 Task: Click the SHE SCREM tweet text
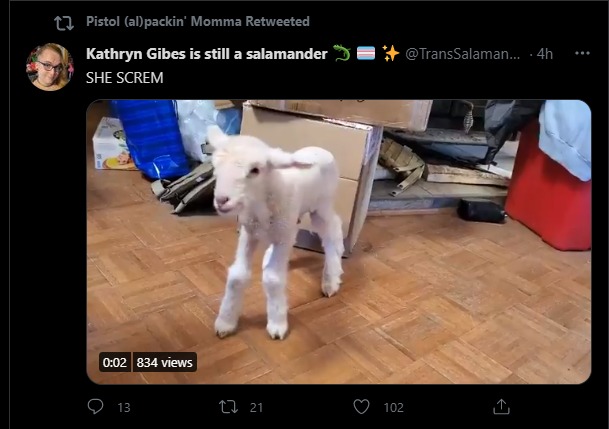coord(125,78)
